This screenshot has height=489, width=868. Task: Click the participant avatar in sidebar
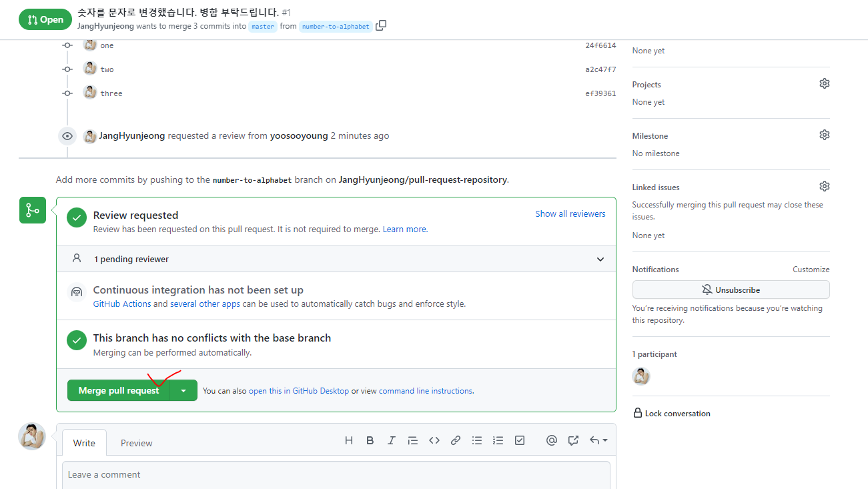click(641, 376)
